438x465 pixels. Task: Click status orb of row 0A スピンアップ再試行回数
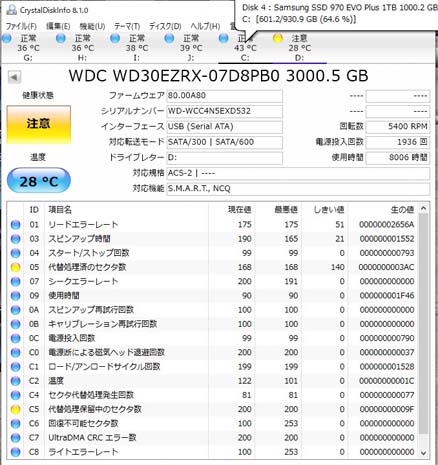point(15,310)
